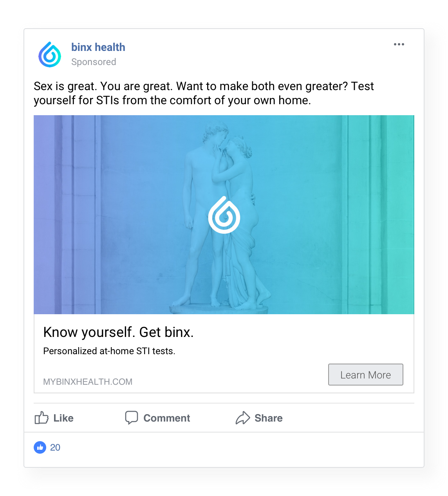Click the Share text label
Image resolution: width=448 pixels, height=496 pixels.
(x=269, y=418)
